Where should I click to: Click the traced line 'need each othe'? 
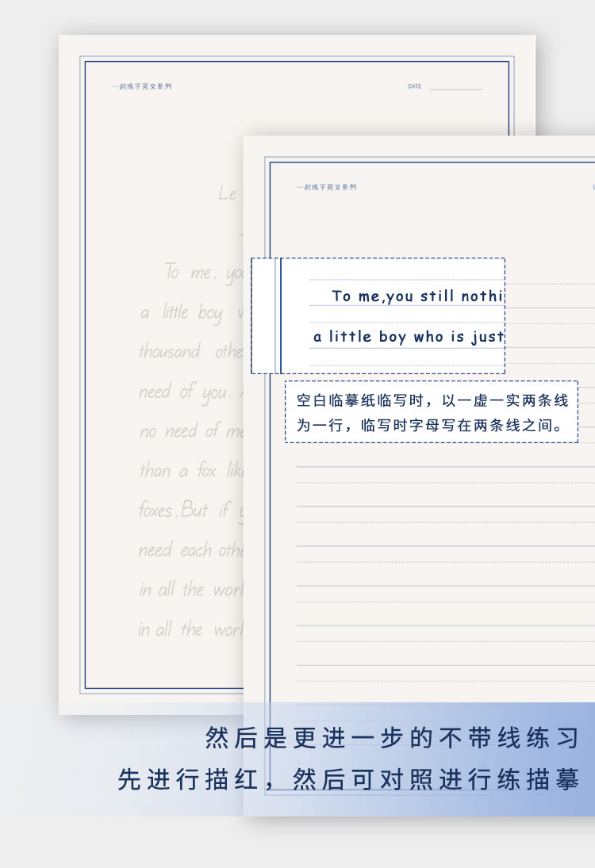pyautogui.click(x=191, y=549)
